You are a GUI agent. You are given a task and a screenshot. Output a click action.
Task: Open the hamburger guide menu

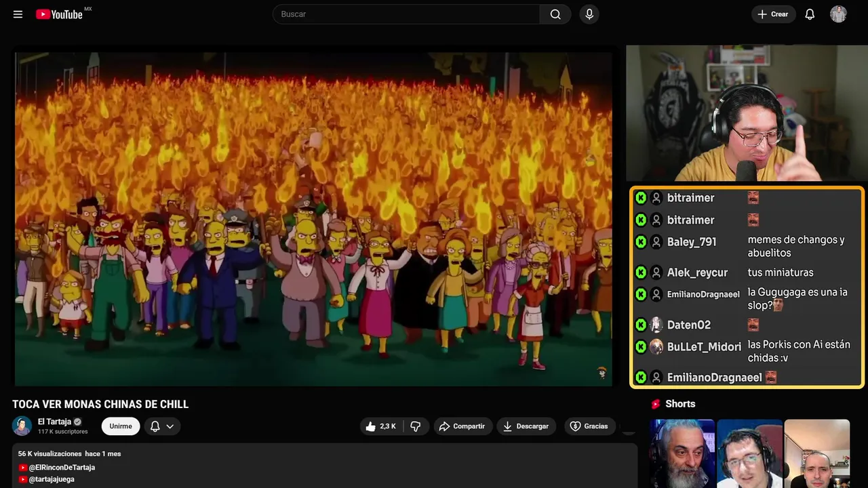coord(18,14)
